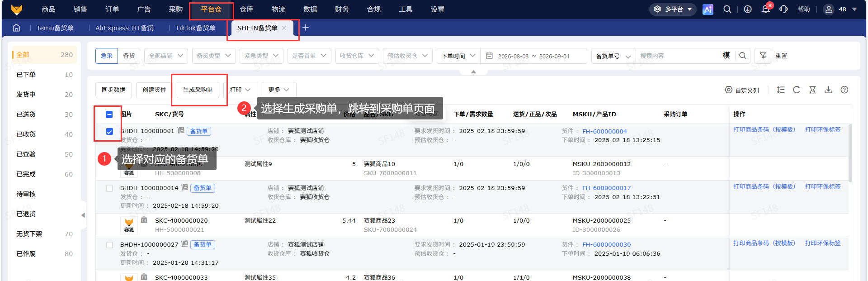Image resolution: width=868 pixels, height=281 pixels.
Task: Expand the 更多 dropdown button
Action: tap(279, 90)
